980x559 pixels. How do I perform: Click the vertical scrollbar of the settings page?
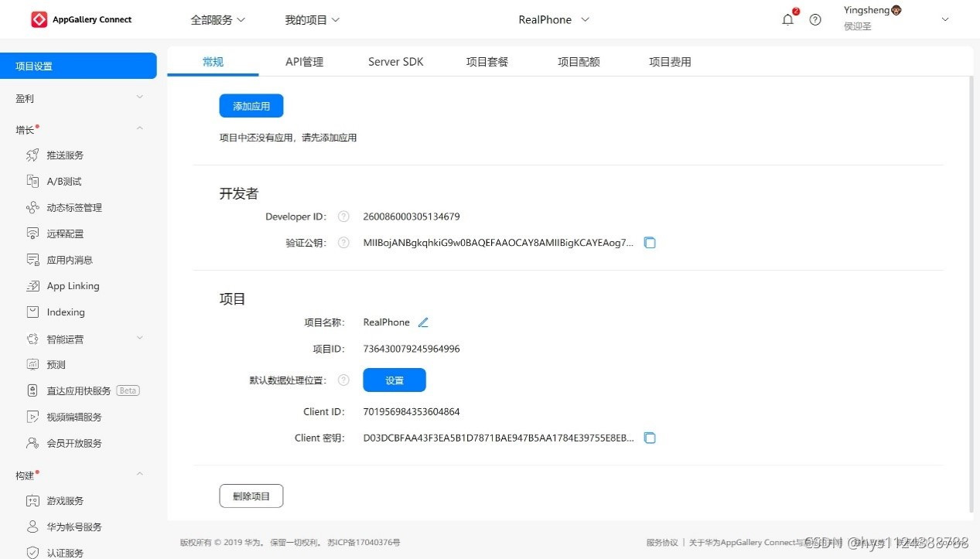971,295
